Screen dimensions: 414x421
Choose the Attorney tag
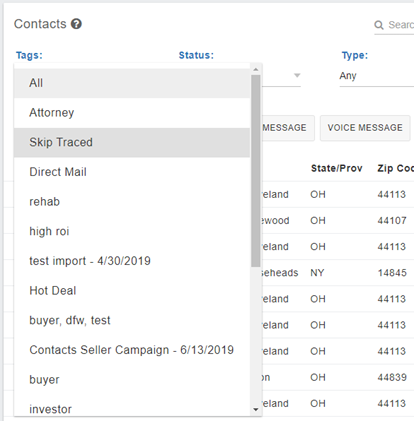[x=132, y=113]
